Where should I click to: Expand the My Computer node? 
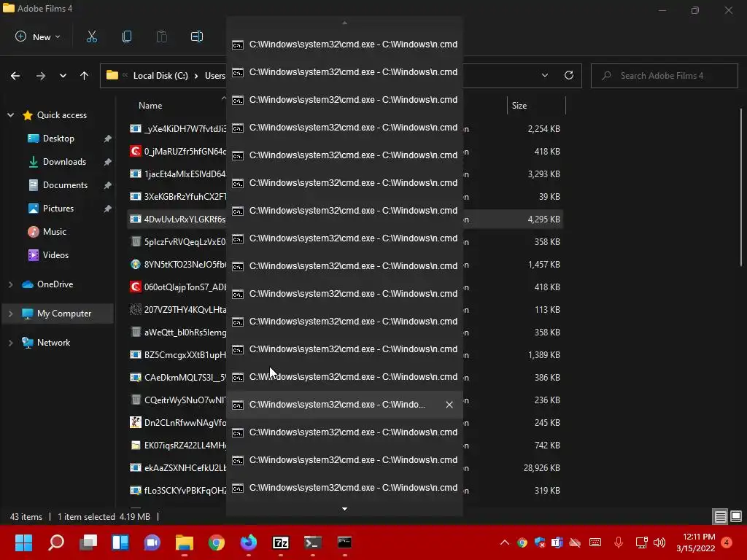10,314
